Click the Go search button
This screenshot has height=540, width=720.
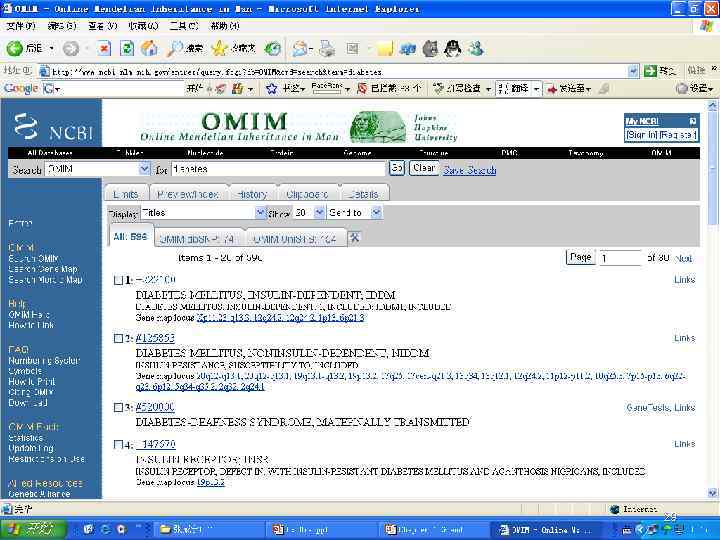pos(397,168)
